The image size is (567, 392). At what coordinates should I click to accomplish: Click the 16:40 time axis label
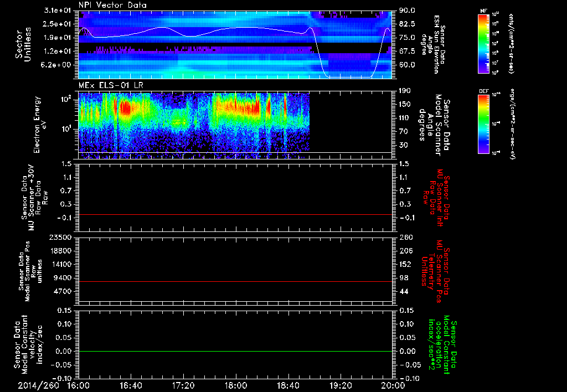tap(131, 385)
